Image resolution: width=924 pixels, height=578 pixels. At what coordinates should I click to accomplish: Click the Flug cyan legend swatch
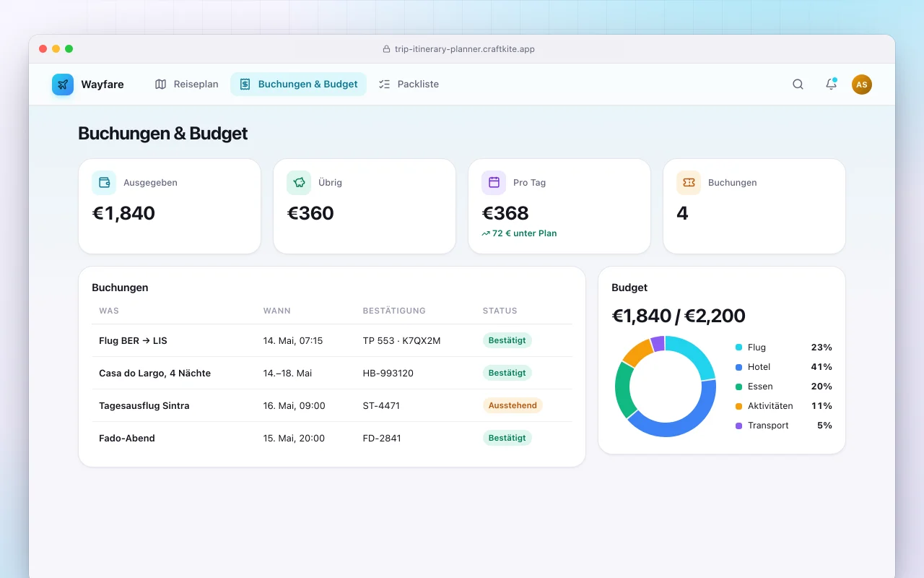[738, 348]
